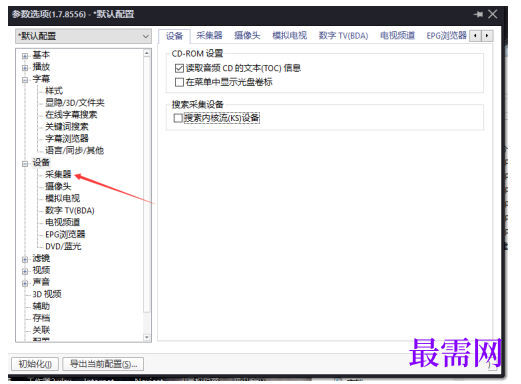Enable 搜索内核流(KS)设备 checkbox

point(178,118)
